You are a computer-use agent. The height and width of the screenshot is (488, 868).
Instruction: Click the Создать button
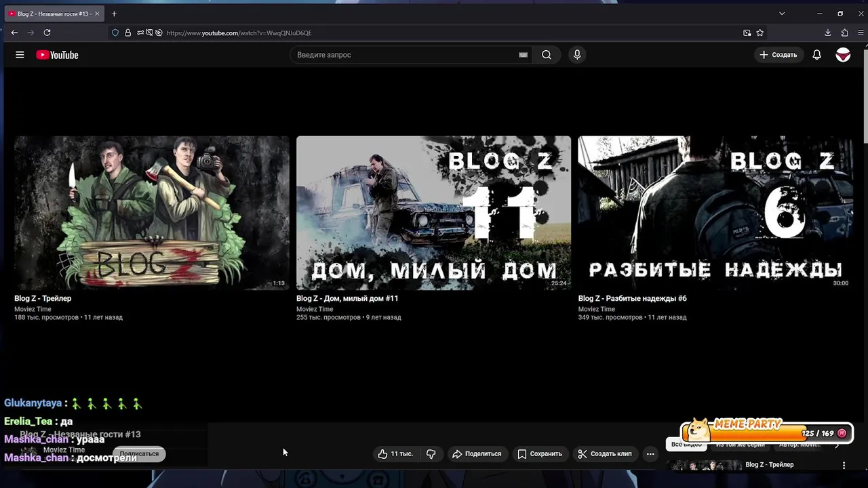(x=778, y=55)
